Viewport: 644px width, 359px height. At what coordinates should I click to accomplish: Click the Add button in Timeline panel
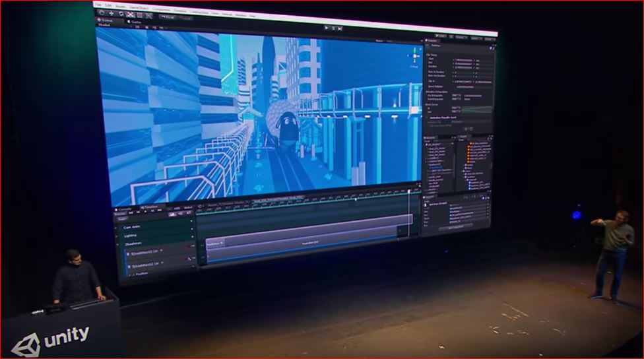(x=122, y=219)
